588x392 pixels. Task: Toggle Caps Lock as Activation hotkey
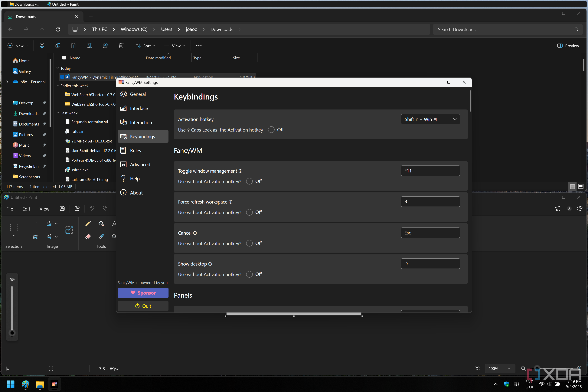(271, 130)
